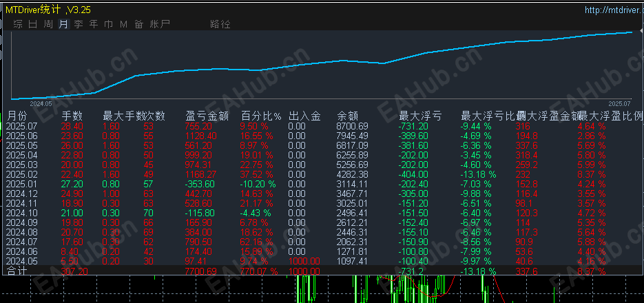This screenshot has height=303, width=644.
Task: Click the 出入金 column header
Action: (304, 116)
